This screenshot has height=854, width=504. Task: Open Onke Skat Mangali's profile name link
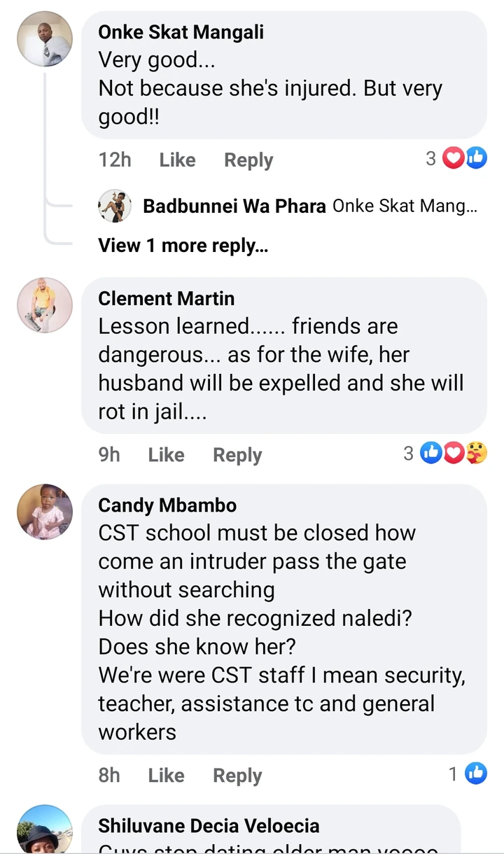tap(181, 31)
